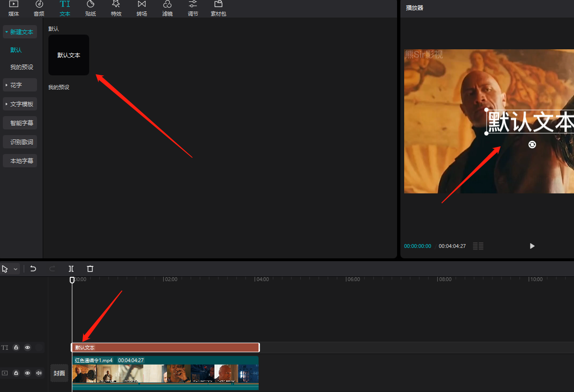Switch to the 媒体 media tab

[x=14, y=8]
